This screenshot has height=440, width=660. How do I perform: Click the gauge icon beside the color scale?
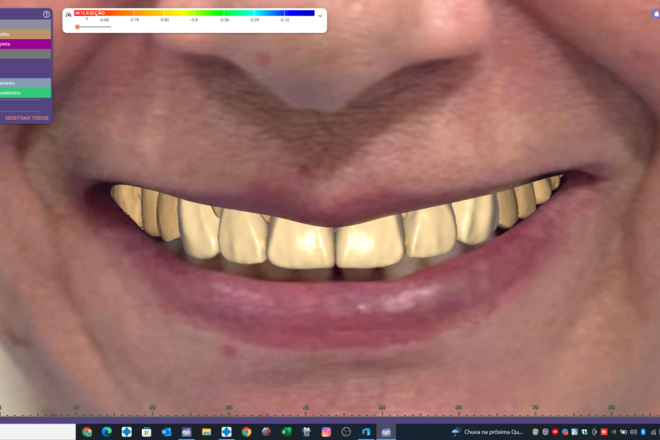68,14
